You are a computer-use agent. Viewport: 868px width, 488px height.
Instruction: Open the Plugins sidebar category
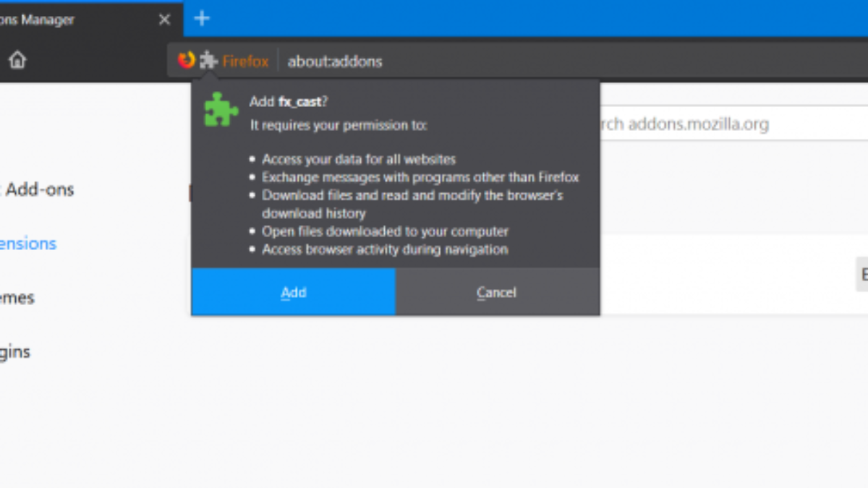[x=15, y=352]
